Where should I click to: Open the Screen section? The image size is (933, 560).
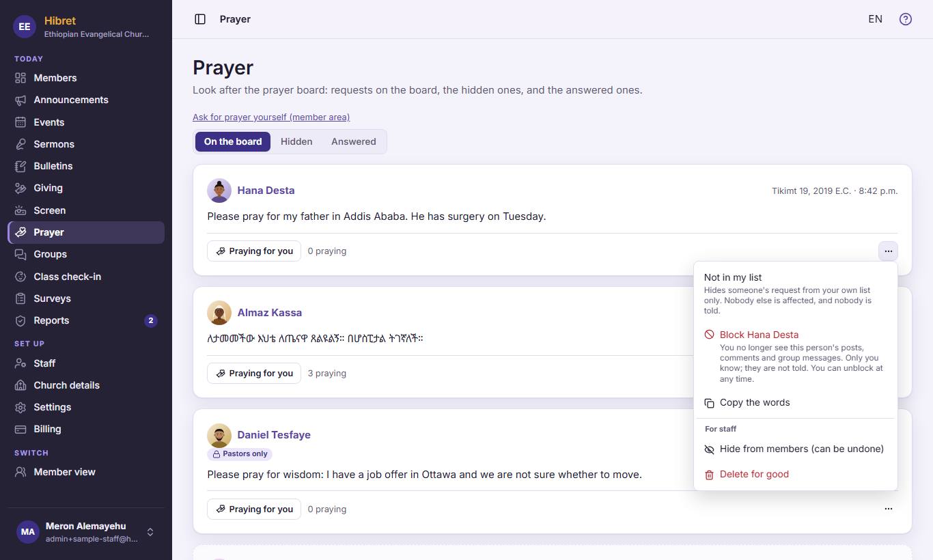(86, 210)
